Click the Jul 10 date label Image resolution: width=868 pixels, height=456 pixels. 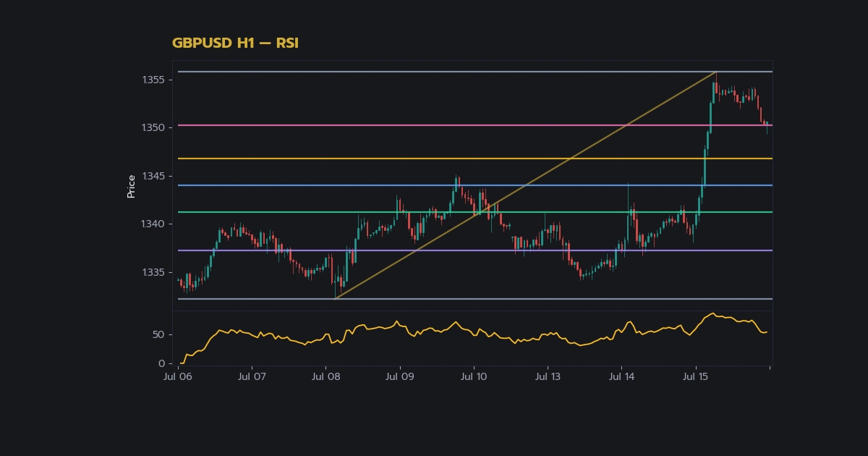(x=474, y=376)
